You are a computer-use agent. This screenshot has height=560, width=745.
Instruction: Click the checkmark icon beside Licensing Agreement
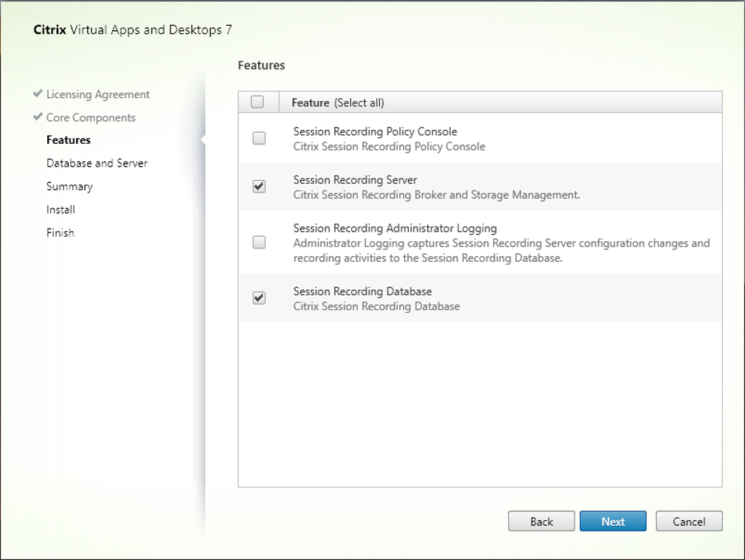[x=37, y=94]
